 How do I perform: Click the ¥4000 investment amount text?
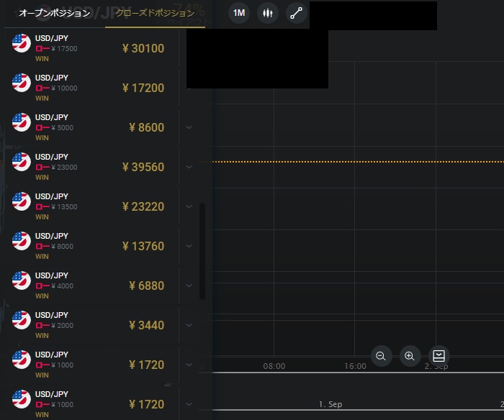click(x=63, y=286)
